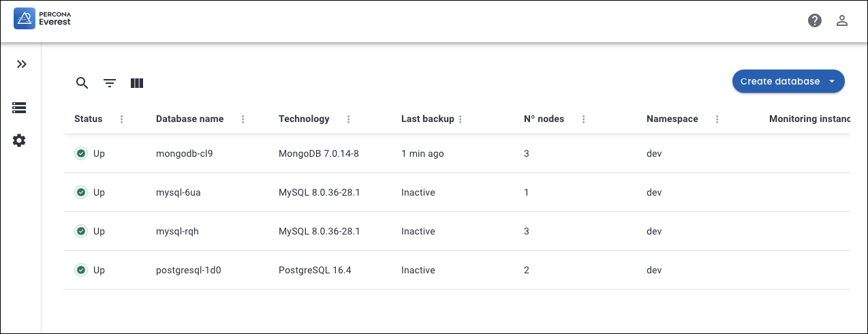Open Technology column menu dots
The image size is (868, 334).
click(349, 119)
